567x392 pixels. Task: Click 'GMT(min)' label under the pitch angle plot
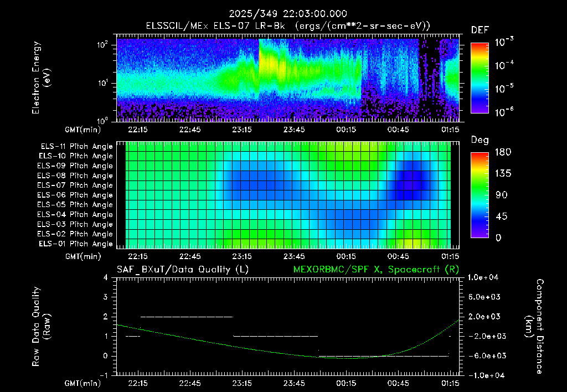[x=83, y=256]
